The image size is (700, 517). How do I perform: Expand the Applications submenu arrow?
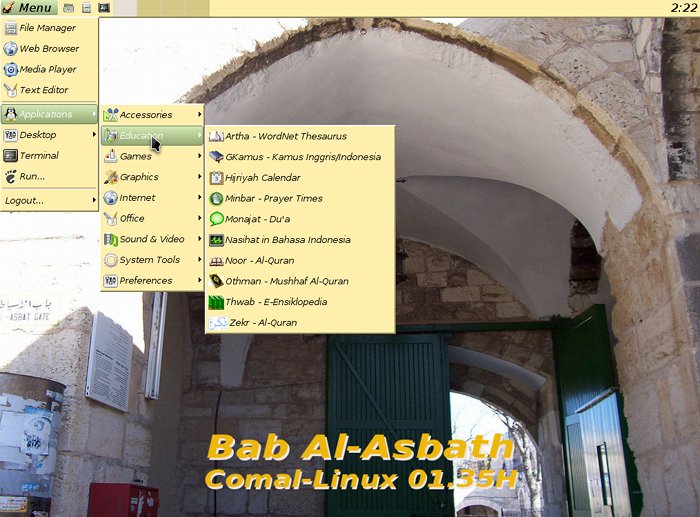tap(94, 114)
